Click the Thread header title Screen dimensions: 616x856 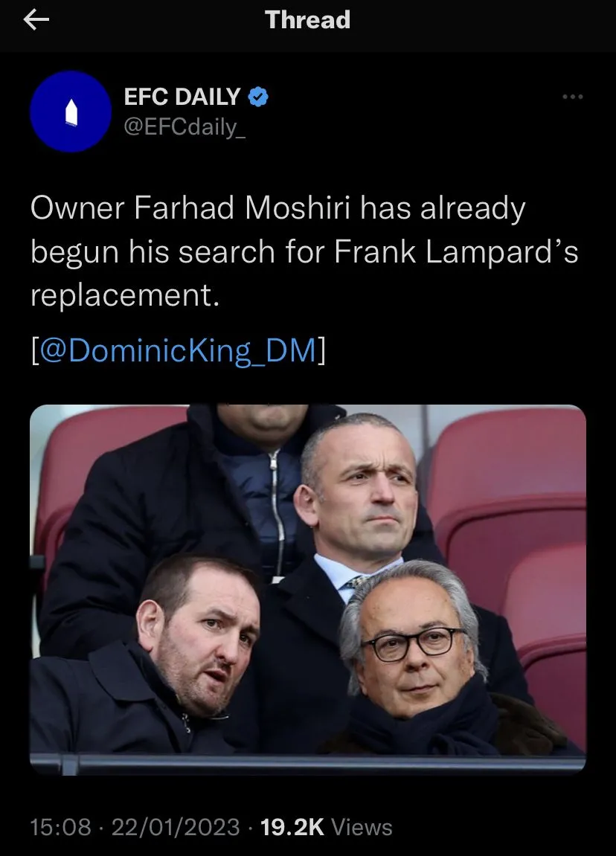pyautogui.click(x=307, y=20)
